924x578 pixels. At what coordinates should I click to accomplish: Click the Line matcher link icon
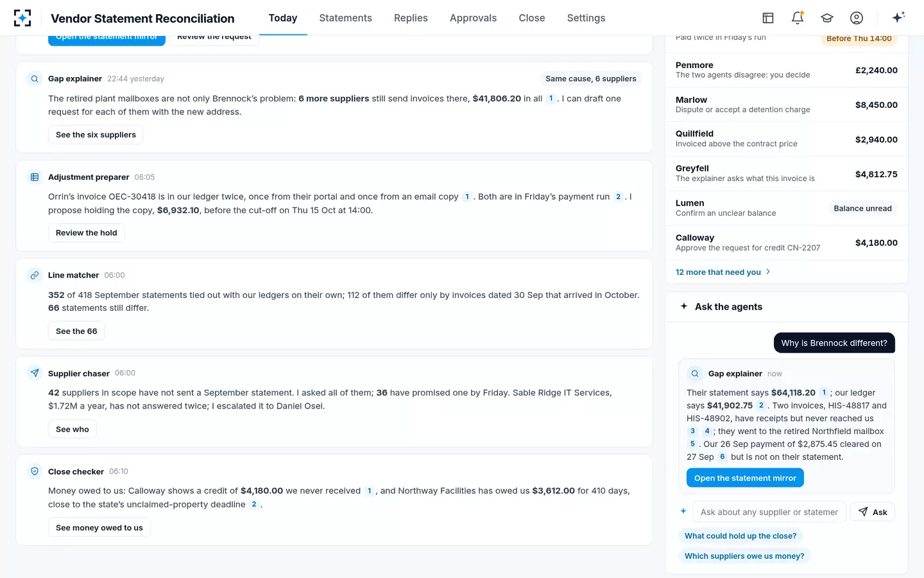click(x=35, y=276)
